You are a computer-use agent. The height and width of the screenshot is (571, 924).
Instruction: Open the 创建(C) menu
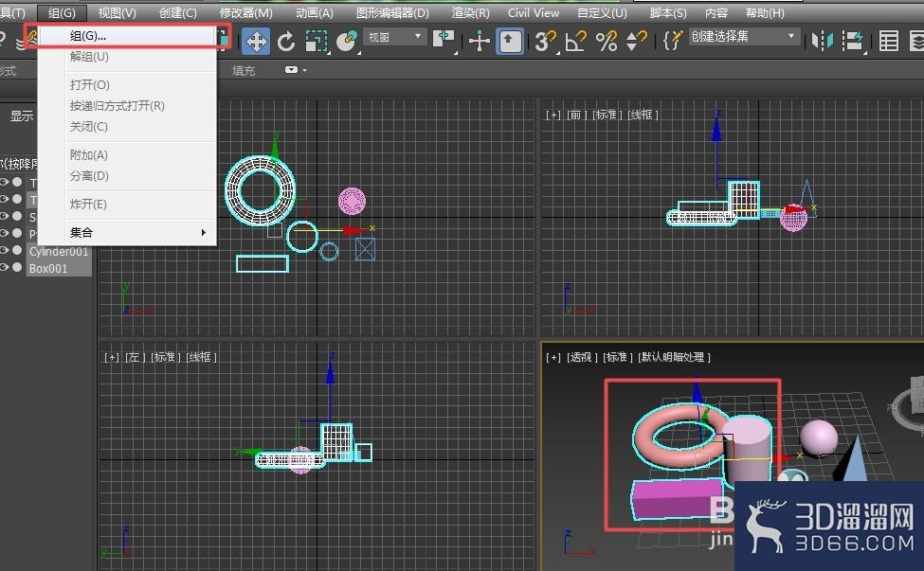tap(177, 13)
